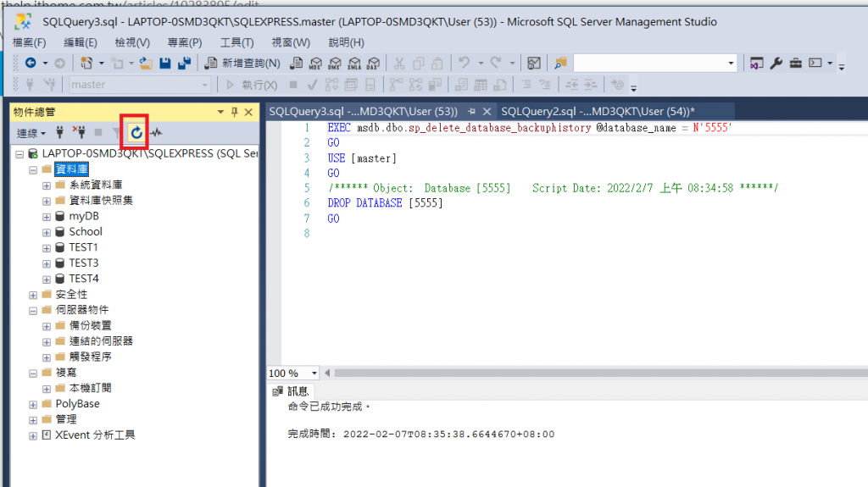
Task: Expand the TEST1 database node
Action: tap(47, 248)
